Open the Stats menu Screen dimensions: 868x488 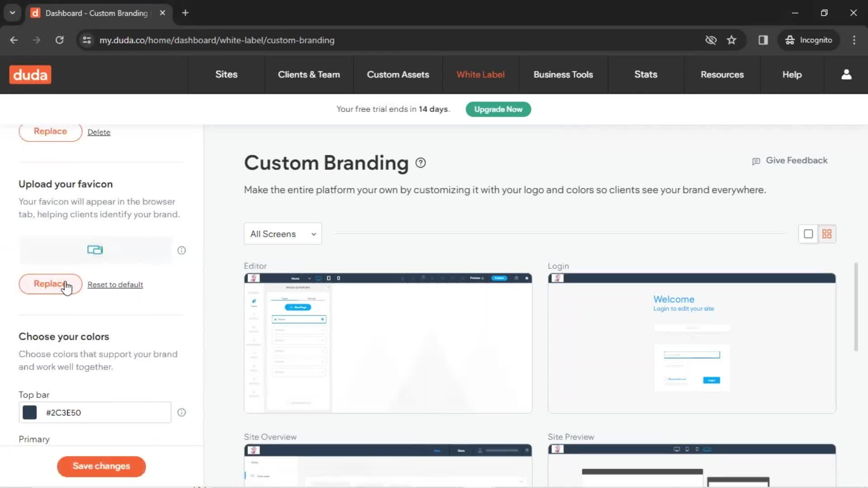click(646, 75)
